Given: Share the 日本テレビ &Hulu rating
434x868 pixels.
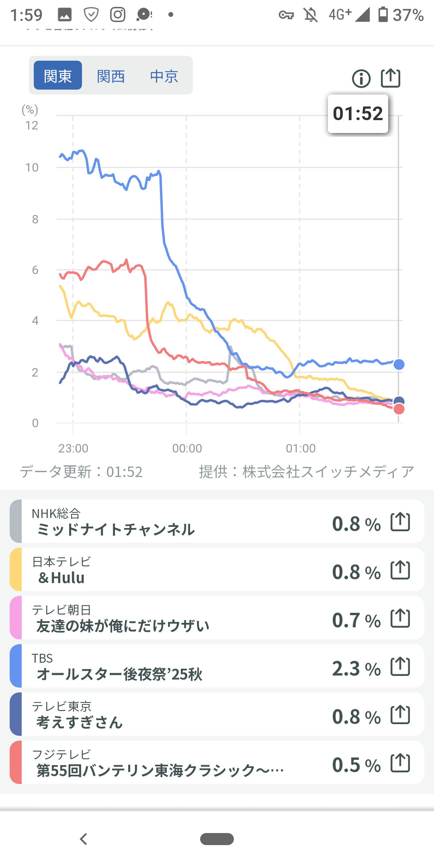Looking at the screenshot, I should 400,570.
